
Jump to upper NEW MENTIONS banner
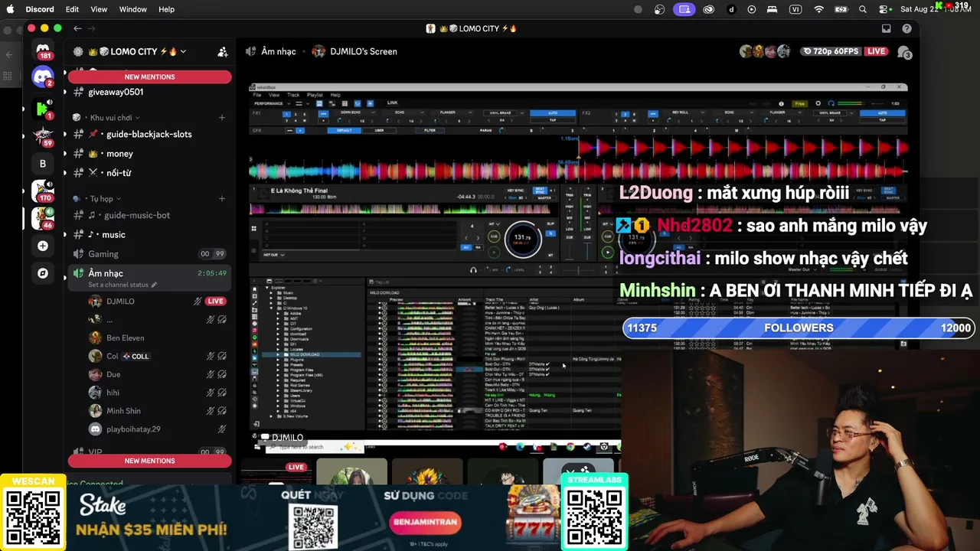149,77
